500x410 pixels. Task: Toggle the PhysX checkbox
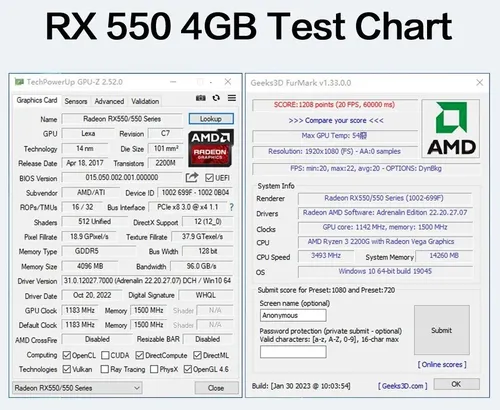(x=154, y=369)
